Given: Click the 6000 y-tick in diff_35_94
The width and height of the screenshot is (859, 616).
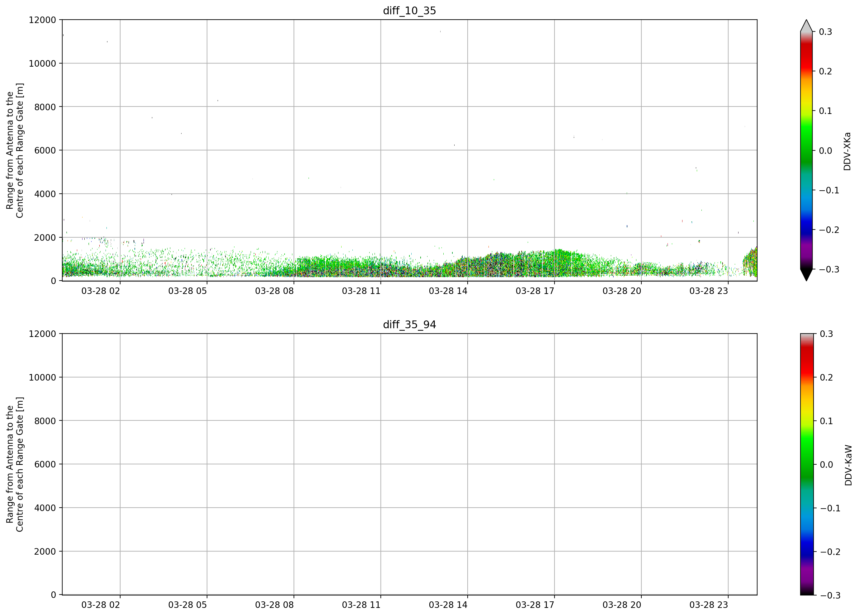Looking at the screenshot, I should [45, 464].
